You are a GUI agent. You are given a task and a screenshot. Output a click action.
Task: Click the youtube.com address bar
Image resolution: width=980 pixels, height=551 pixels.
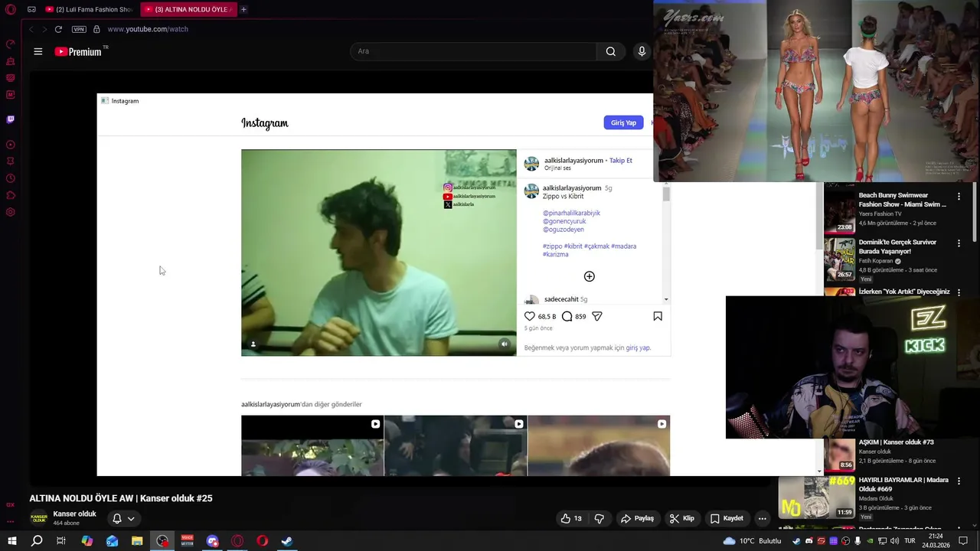[x=148, y=29]
